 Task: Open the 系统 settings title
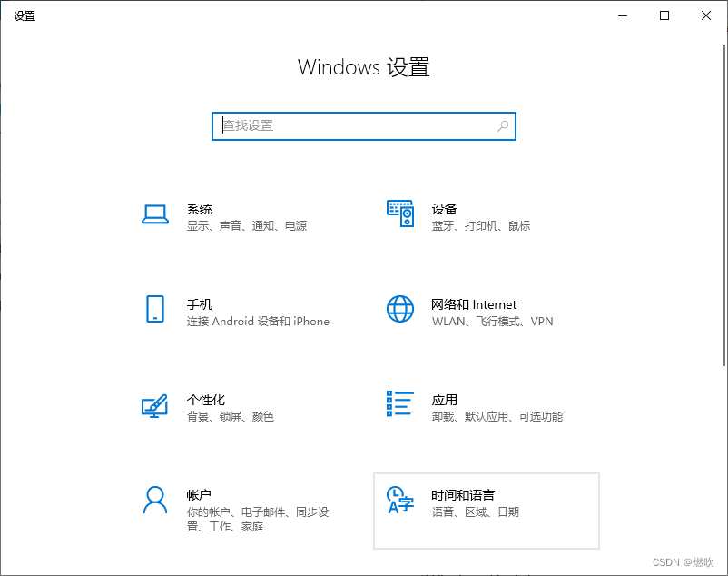pos(200,209)
